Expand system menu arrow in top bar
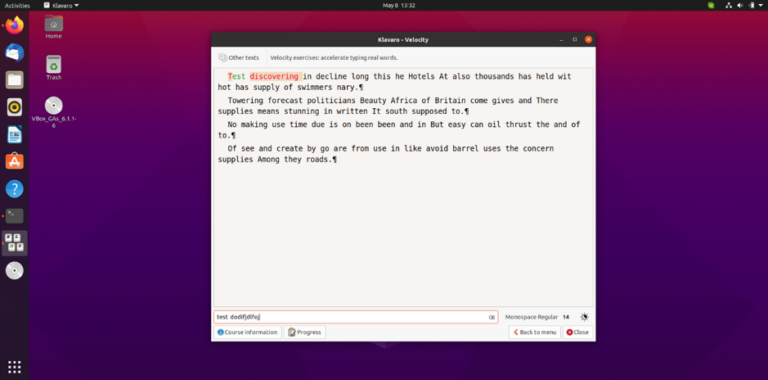The width and height of the screenshot is (768, 380). (761, 5)
